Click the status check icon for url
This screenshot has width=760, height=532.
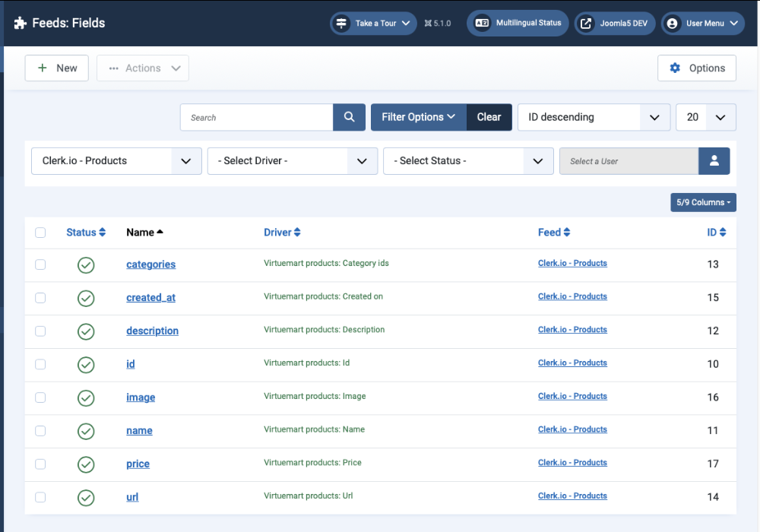click(86, 498)
